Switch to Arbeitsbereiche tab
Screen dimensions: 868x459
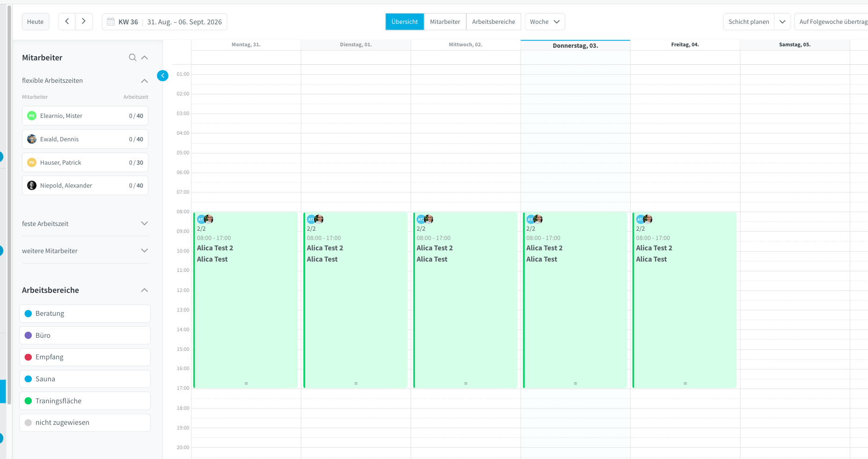click(493, 22)
